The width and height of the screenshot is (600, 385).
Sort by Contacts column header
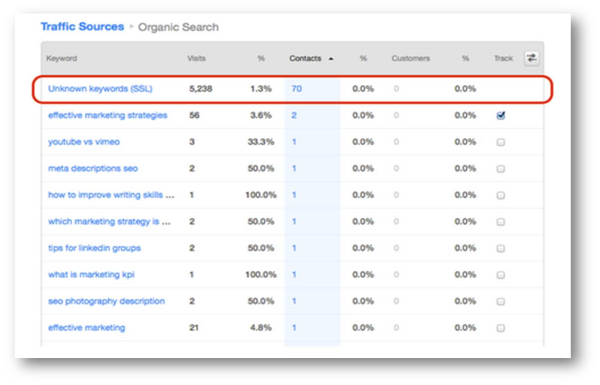click(x=305, y=59)
